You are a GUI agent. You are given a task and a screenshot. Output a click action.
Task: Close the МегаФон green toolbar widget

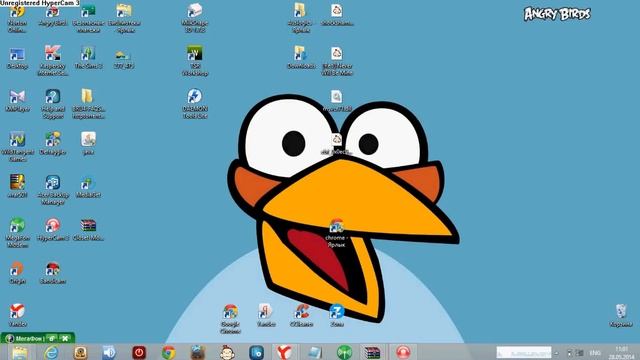[65, 338]
